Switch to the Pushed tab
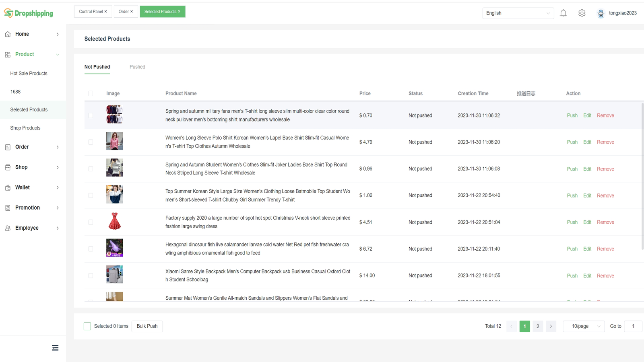Image resolution: width=644 pixels, height=362 pixels. click(137, 67)
